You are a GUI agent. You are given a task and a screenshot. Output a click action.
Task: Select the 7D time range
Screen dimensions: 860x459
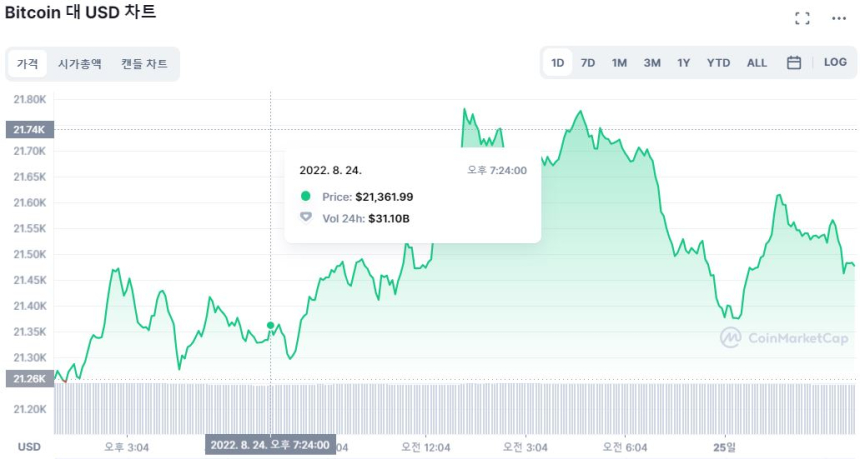pyautogui.click(x=588, y=63)
